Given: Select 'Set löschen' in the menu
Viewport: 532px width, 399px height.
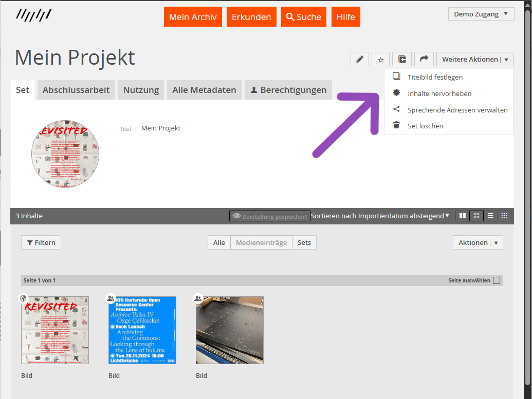Looking at the screenshot, I should point(425,126).
